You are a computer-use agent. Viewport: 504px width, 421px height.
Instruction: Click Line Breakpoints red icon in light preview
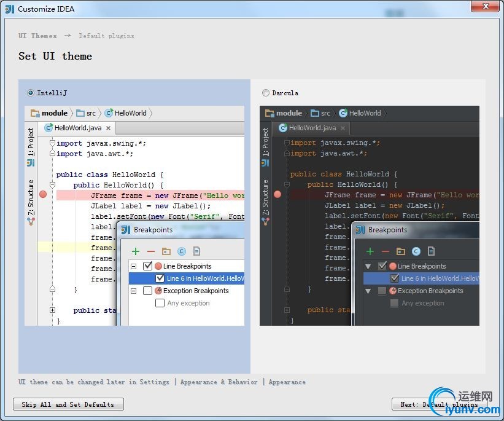click(158, 266)
